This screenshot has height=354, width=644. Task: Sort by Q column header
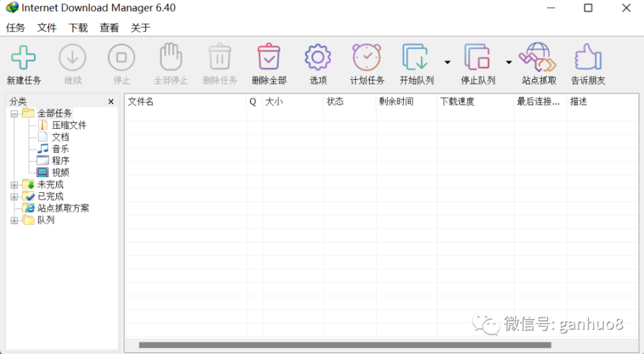[254, 102]
